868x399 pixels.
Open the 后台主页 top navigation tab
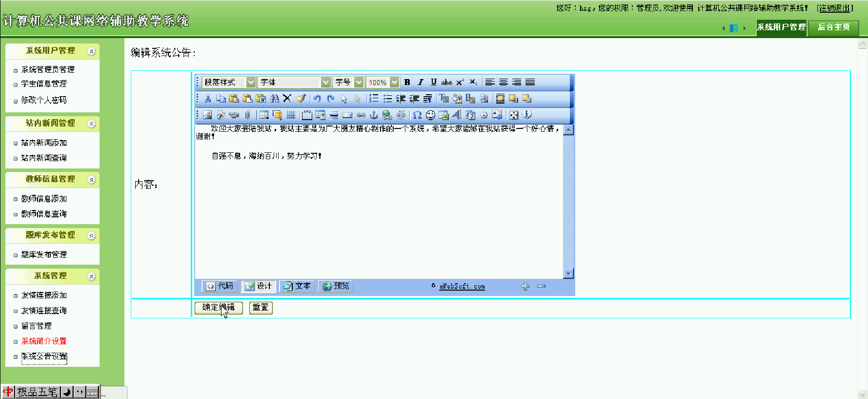point(834,27)
